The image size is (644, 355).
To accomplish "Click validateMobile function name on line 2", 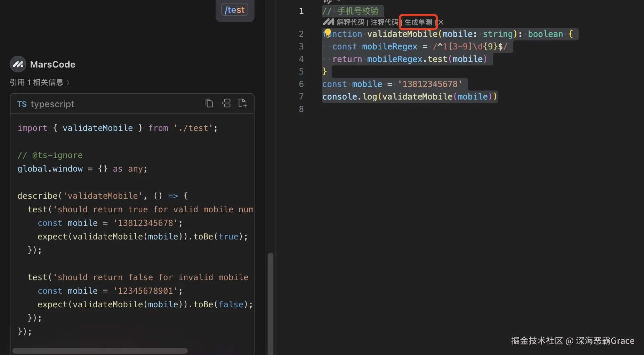I will click(402, 34).
